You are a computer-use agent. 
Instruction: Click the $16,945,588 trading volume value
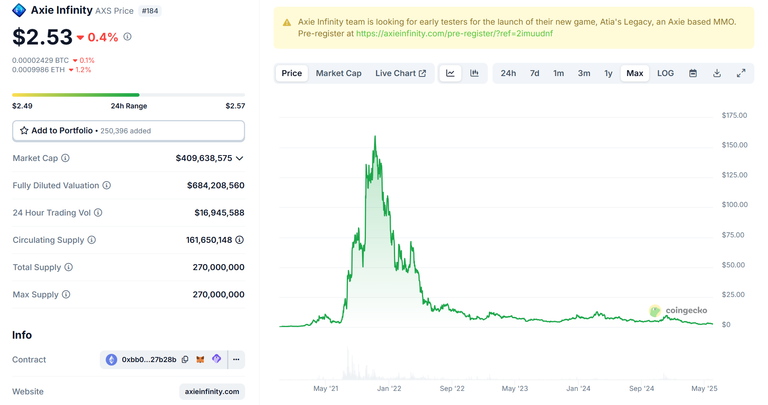click(219, 213)
